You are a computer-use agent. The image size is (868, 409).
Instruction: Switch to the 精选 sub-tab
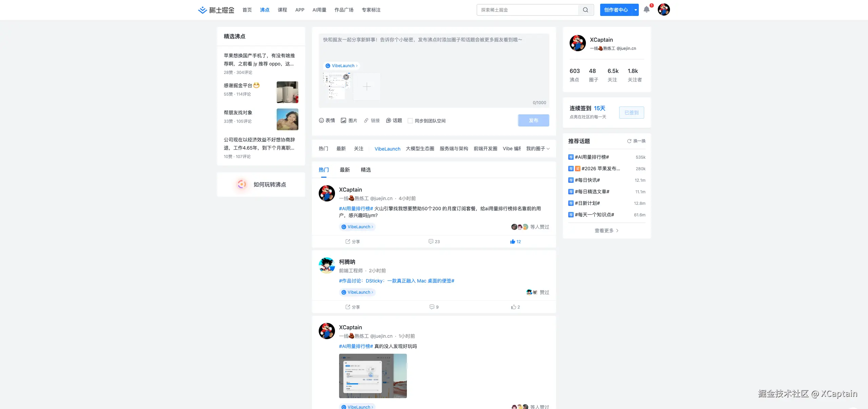point(366,170)
